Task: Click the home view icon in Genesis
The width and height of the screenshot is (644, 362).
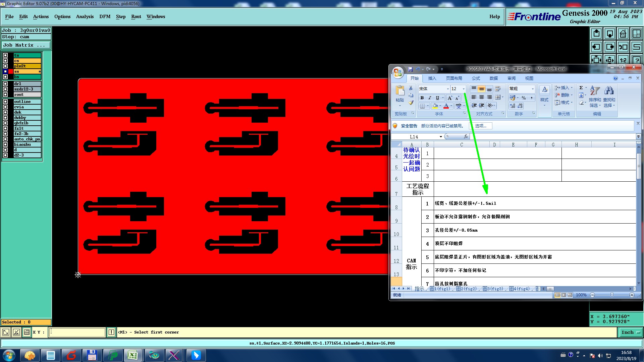Action: (x=623, y=34)
